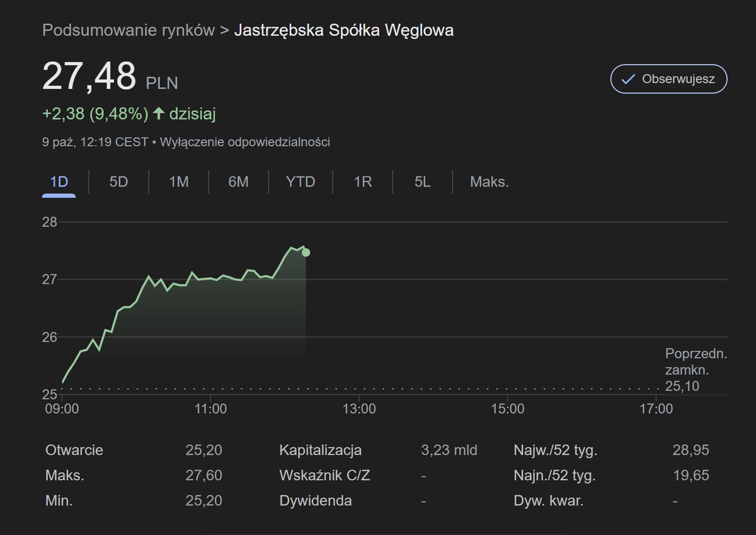The height and width of the screenshot is (535, 756).
Task: Click the 27,48 price value
Action: [89, 76]
